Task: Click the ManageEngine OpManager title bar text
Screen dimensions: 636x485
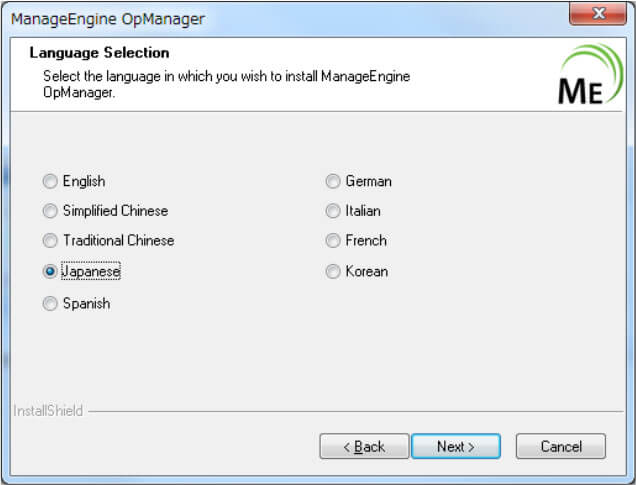Action: [108, 19]
